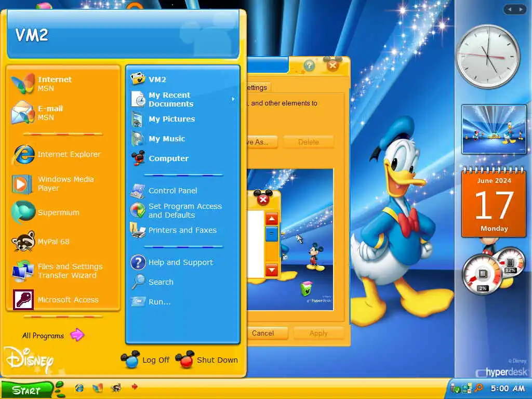Viewport: 532px width, 399px height.
Task: Open the MSN Internet icon in Start menu
Action: click(x=23, y=84)
